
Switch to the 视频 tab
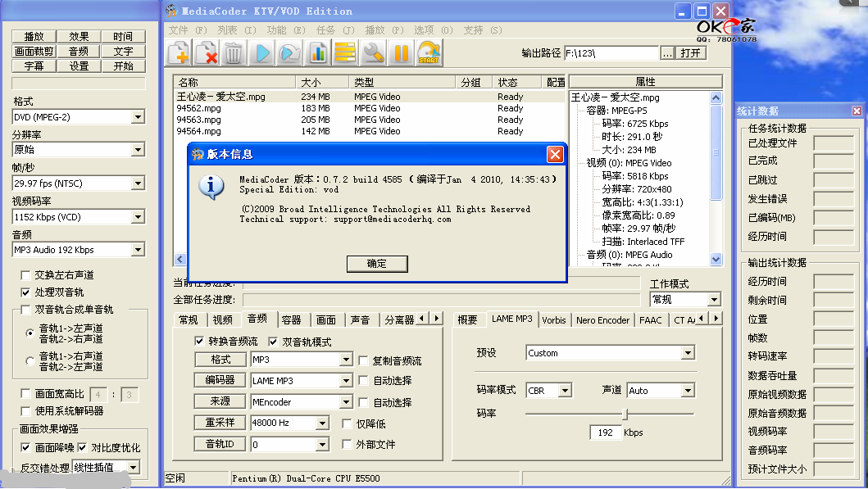click(223, 319)
